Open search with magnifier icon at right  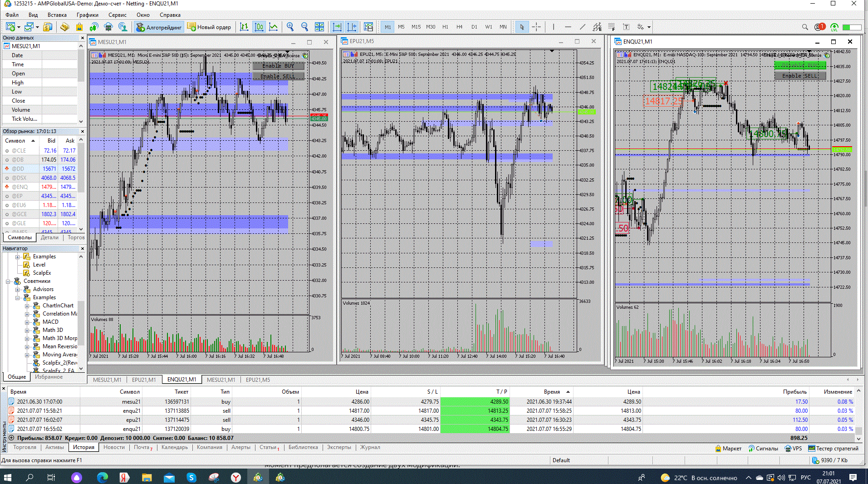click(x=805, y=27)
